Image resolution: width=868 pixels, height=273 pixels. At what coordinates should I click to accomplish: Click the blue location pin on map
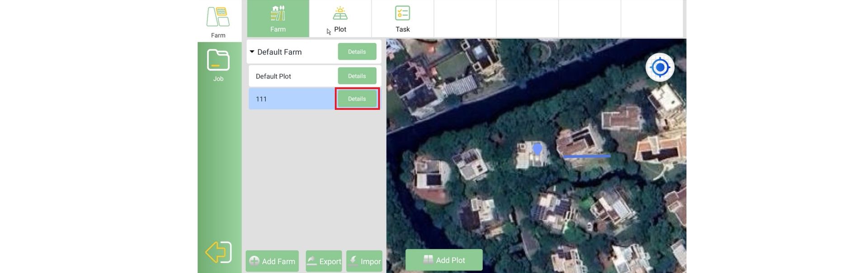pyautogui.click(x=537, y=148)
